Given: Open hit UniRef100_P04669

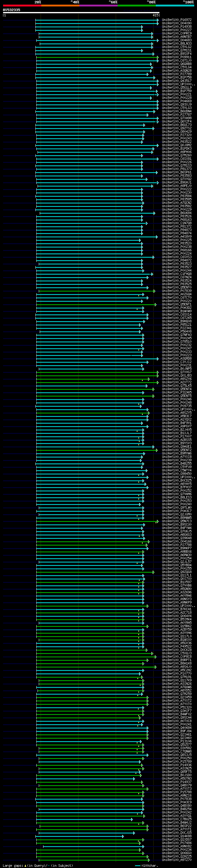Looking at the screenshot, I should [177, 101].
